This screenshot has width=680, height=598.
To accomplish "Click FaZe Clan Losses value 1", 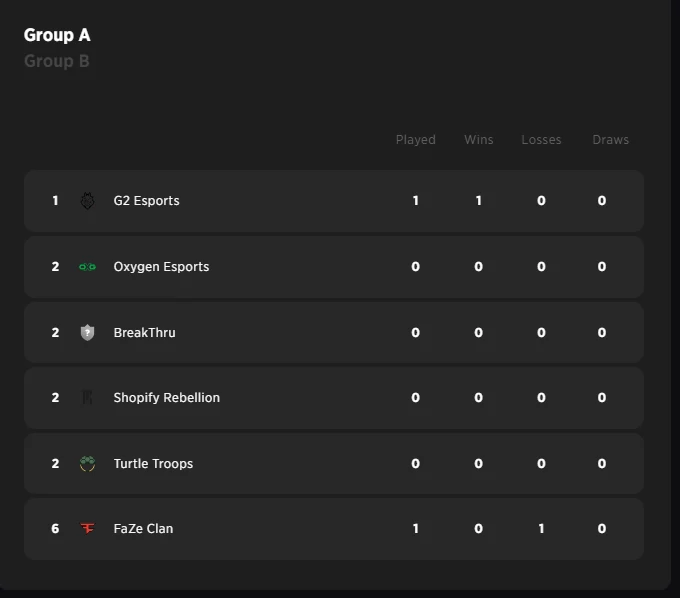I will point(541,529).
